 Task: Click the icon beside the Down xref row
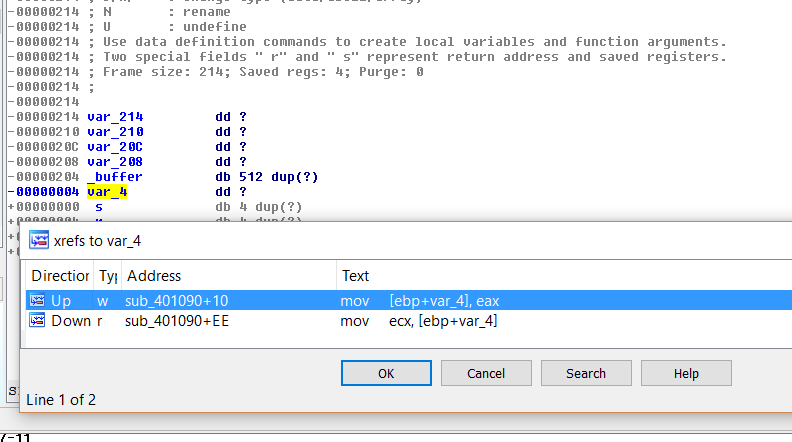[37, 320]
